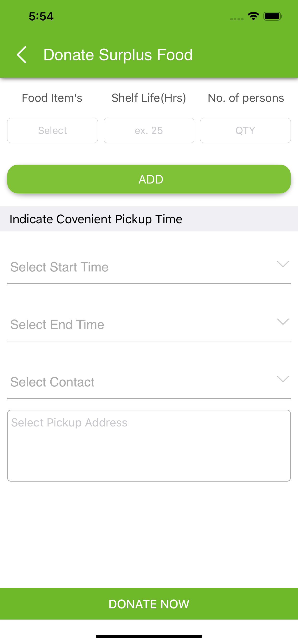This screenshot has width=298, height=644.
Task: Tap the back arrow icon
Action: (x=22, y=54)
